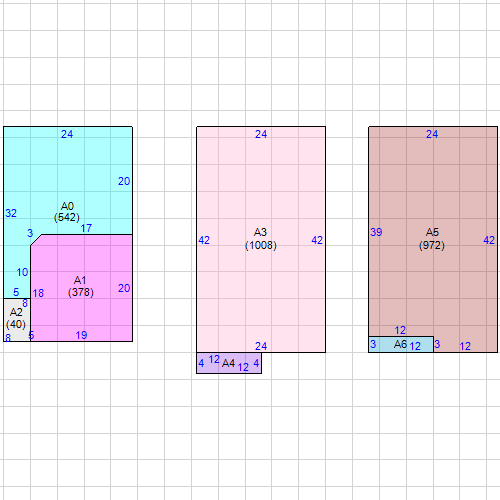500x500 pixels.
Task: Click the "5" dimension in A0 above A2
Action: [16, 292]
